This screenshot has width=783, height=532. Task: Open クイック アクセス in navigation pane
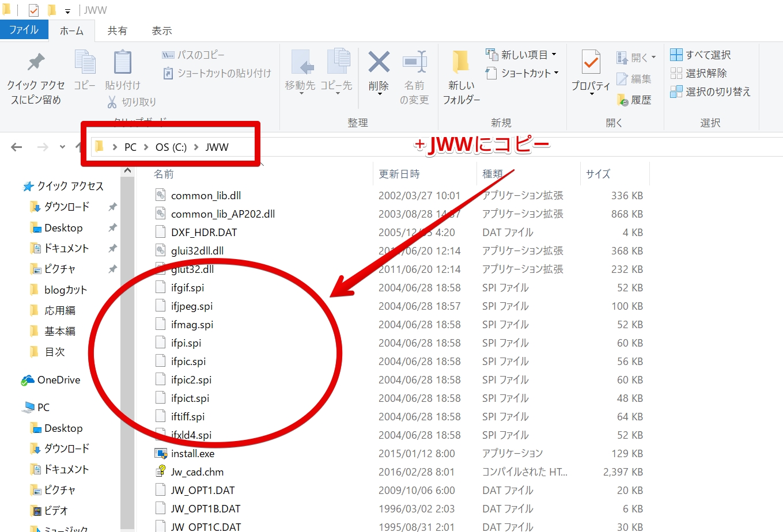pyautogui.click(x=63, y=186)
